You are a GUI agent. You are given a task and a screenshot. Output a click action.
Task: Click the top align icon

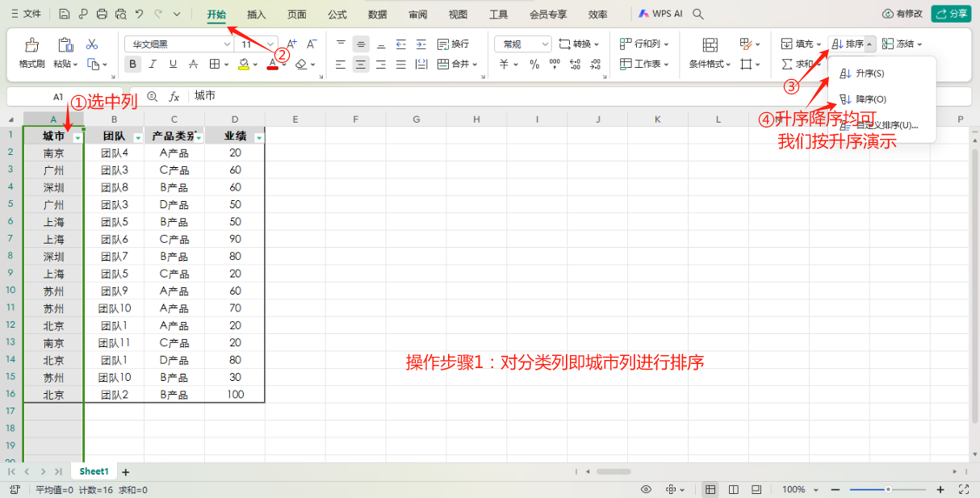click(341, 44)
